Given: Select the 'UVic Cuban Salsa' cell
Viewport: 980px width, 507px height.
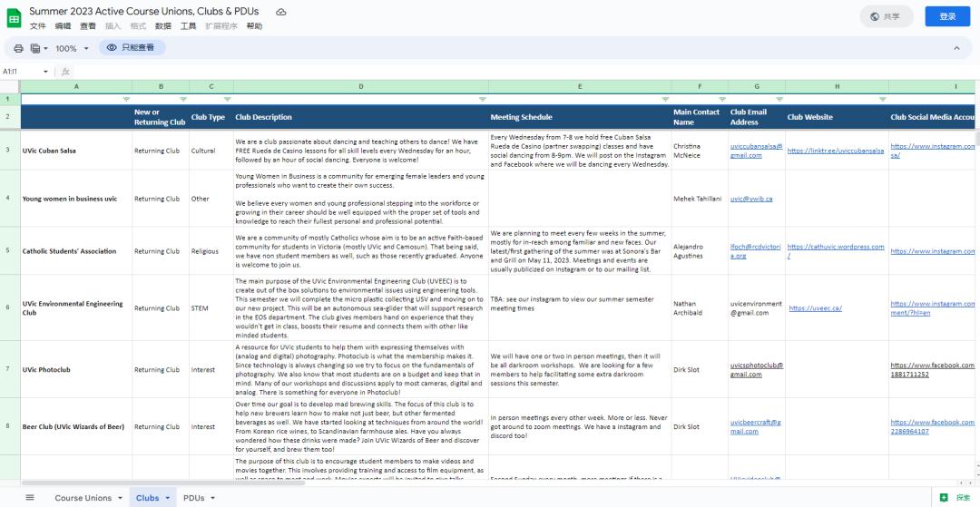Looking at the screenshot, I should [x=76, y=151].
